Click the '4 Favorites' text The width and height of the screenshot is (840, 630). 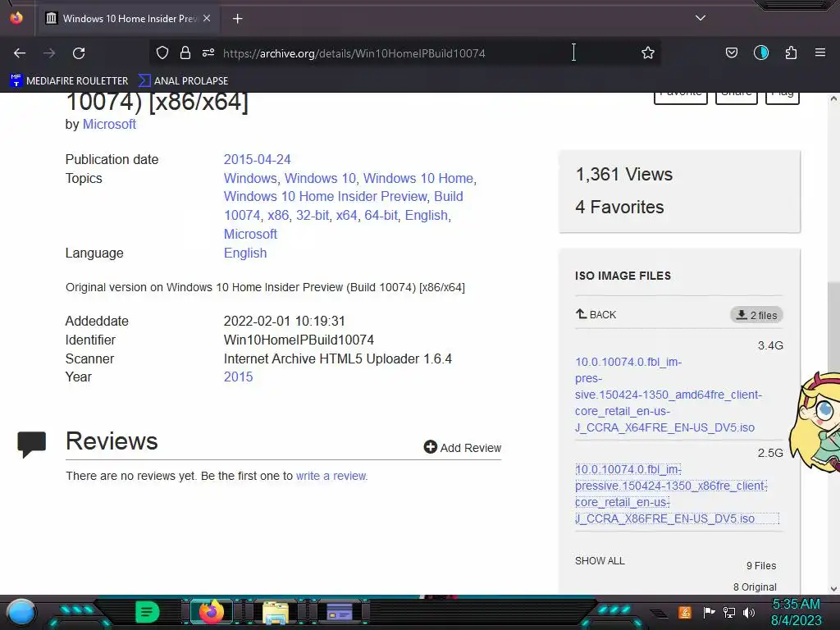coord(620,207)
